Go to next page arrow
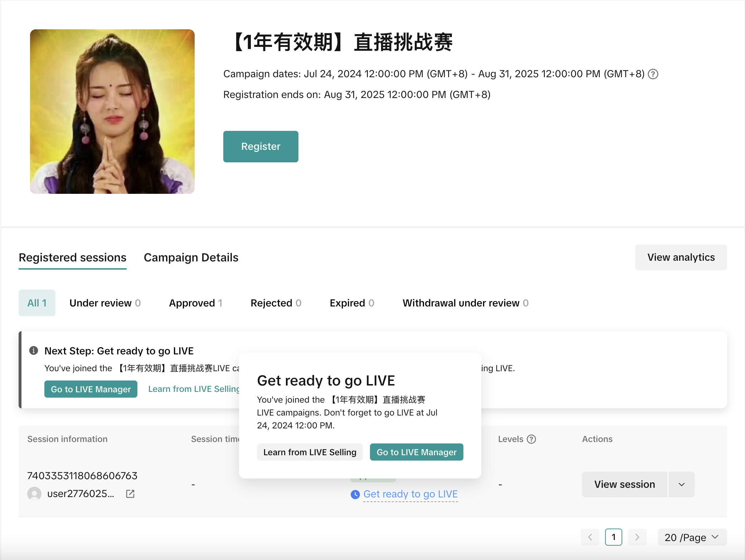Image resolution: width=745 pixels, height=560 pixels. pyautogui.click(x=637, y=537)
